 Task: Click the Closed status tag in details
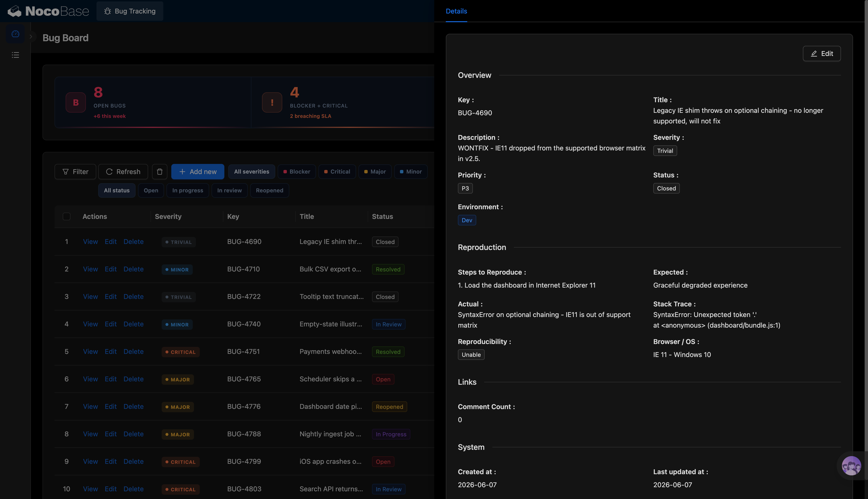(666, 189)
